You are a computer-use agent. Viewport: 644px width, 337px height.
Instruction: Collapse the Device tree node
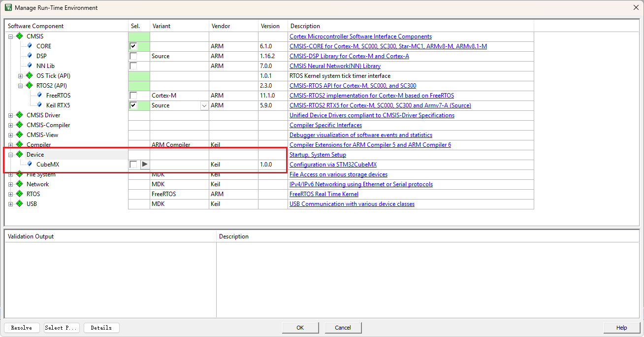click(x=10, y=155)
